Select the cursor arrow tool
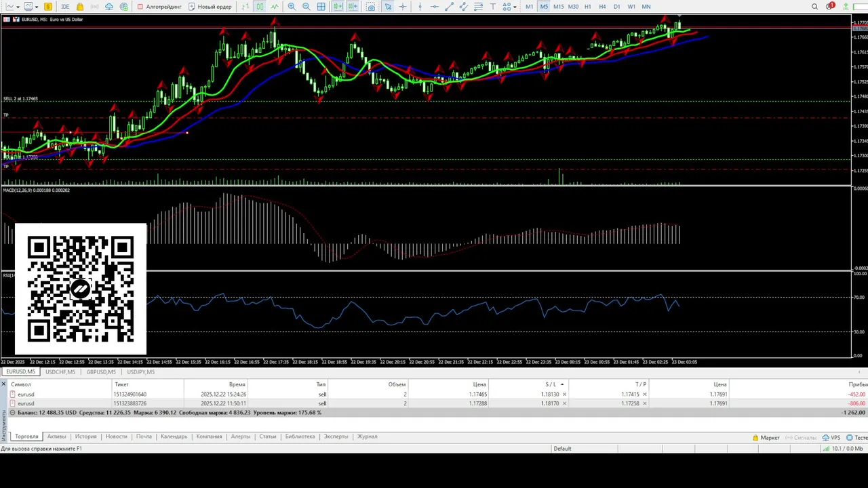This screenshot has height=488, width=868. [x=388, y=7]
